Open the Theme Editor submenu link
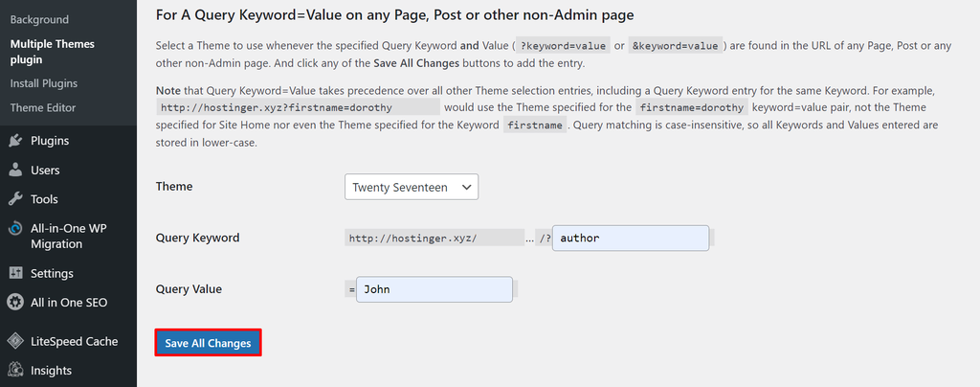The width and height of the screenshot is (980, 387). (43, 108)
